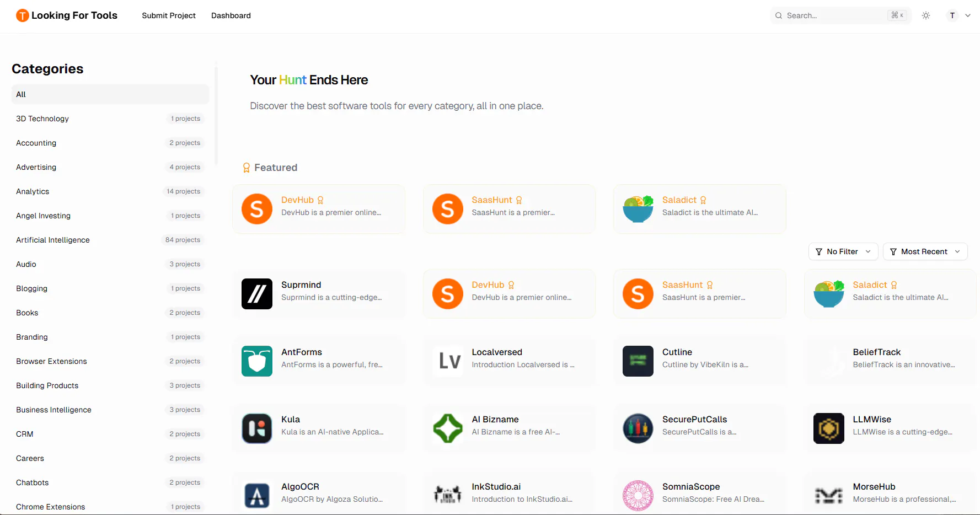This screenshot has height=515, width=980.
Task: Open the Suprmind project title
Action: (x=301, y=285)
